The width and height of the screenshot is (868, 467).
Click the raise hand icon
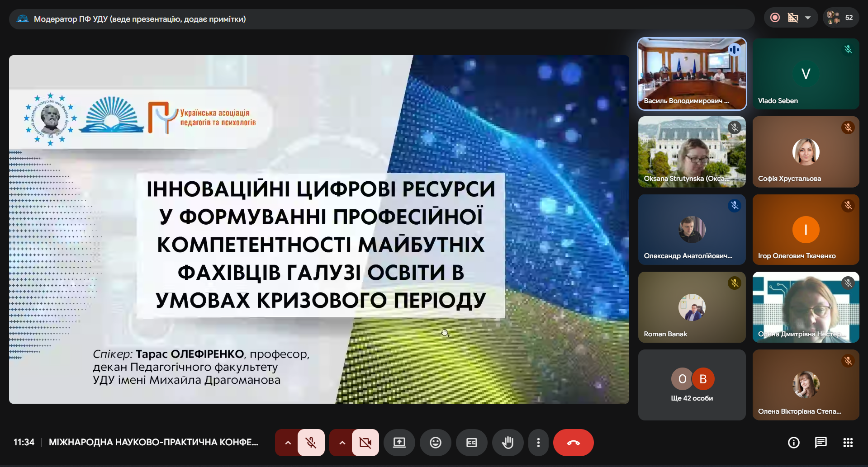[x=508, y=443]
